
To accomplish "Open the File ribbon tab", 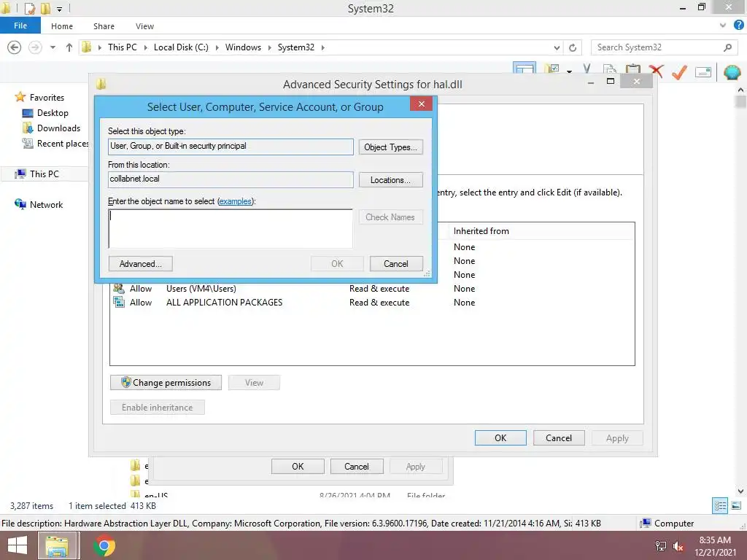I will click(20, 26).
